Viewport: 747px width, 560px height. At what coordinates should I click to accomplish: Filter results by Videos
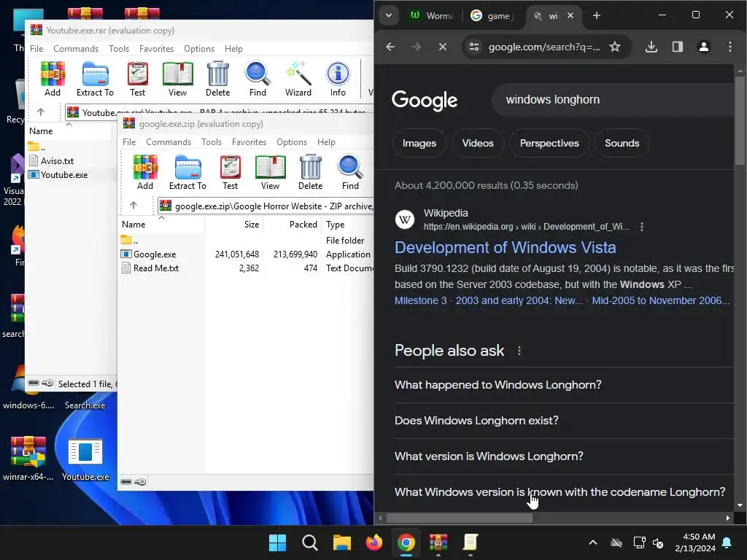pyautogui.click(x=478, y=144)
